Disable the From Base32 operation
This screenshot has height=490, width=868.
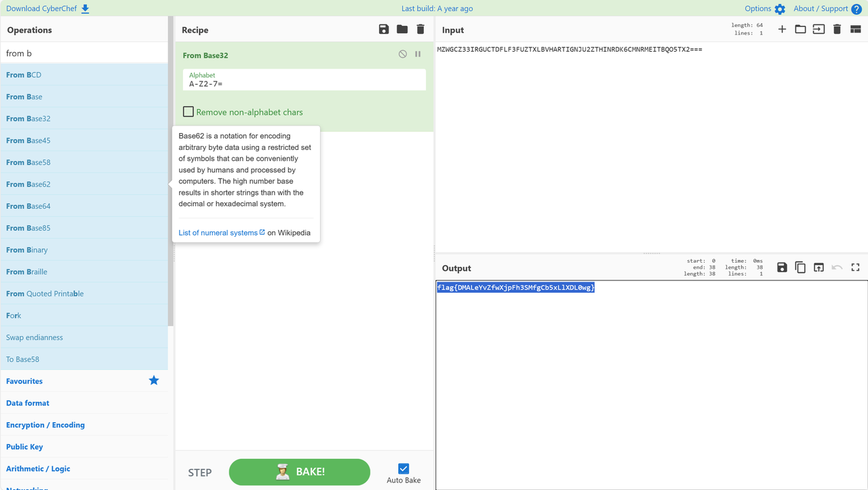click(403, 54)
